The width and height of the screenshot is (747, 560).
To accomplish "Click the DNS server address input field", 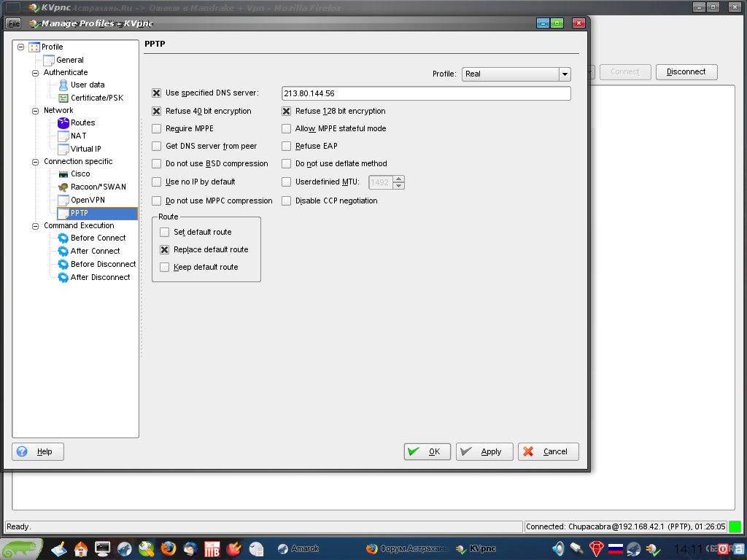I will (x=426, y=94).
